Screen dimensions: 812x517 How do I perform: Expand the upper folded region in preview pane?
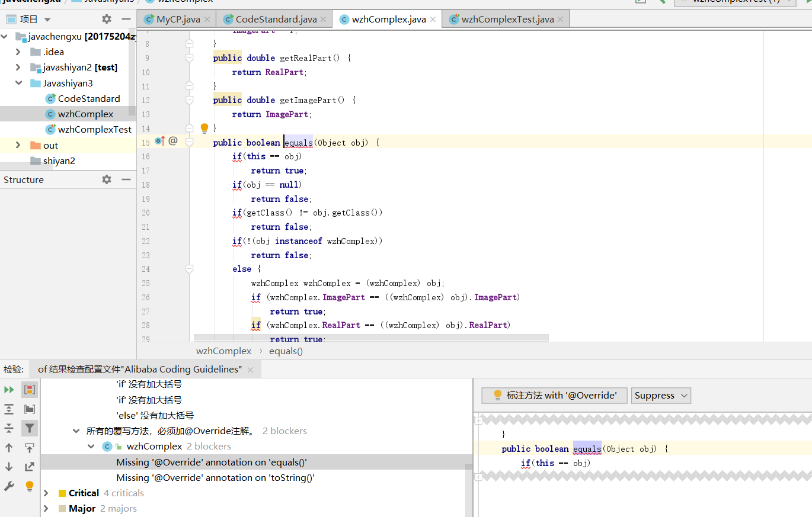479,420
